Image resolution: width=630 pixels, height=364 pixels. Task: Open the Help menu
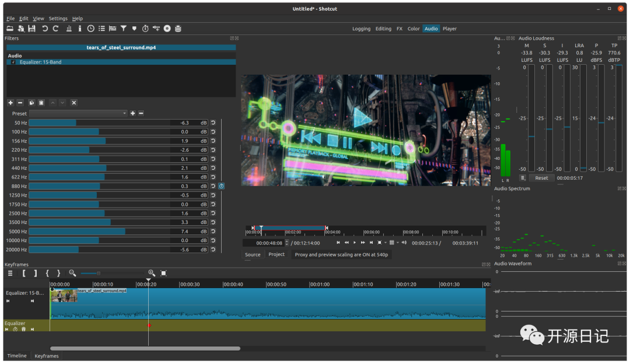click(77, 19)
